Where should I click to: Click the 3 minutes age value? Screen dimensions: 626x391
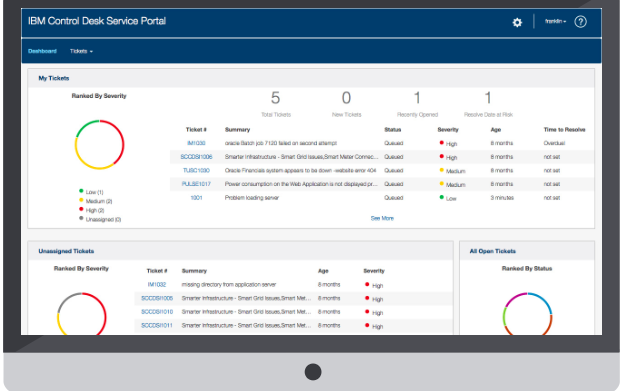coord(502,197)
